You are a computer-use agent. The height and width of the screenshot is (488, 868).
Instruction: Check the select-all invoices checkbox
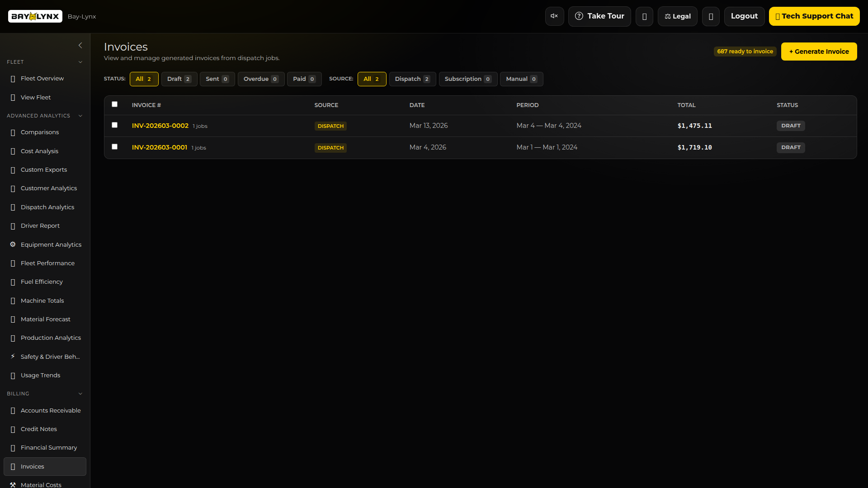pyautogui.click(x=114, y=104)
